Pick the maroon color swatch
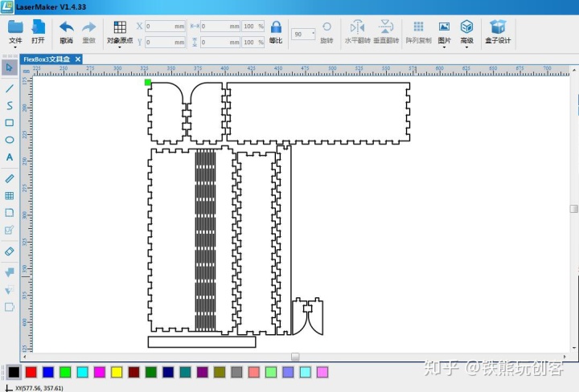This screenshot has height=392, width=579. 133,372
